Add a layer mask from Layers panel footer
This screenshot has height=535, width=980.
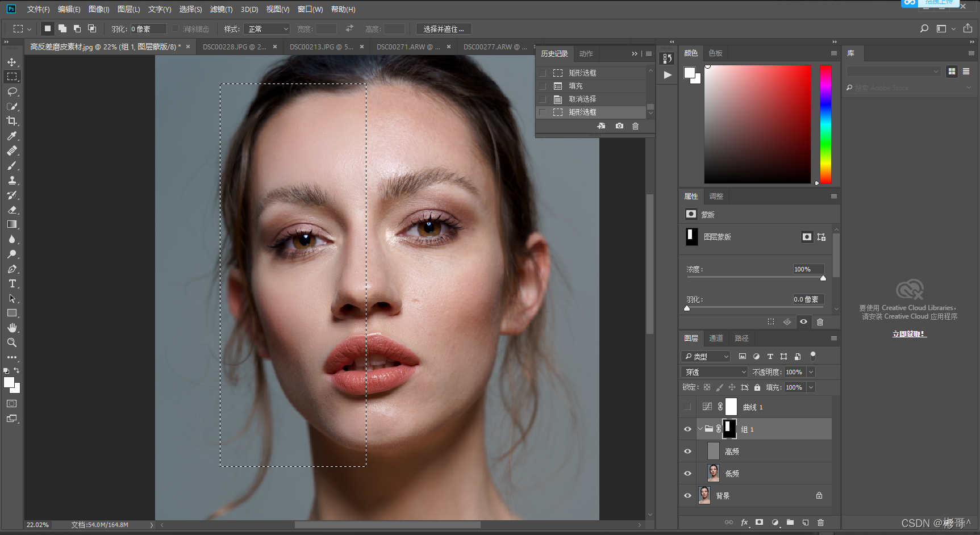tap(760, 523)
